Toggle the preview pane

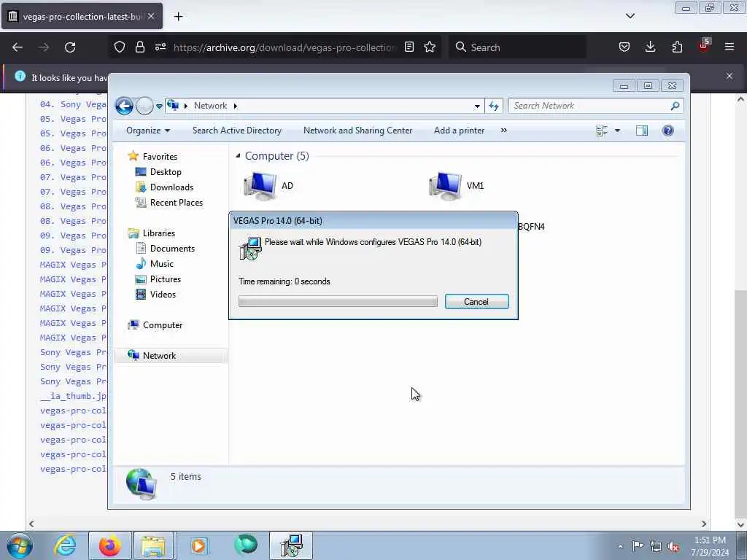[x=642, y=131]
